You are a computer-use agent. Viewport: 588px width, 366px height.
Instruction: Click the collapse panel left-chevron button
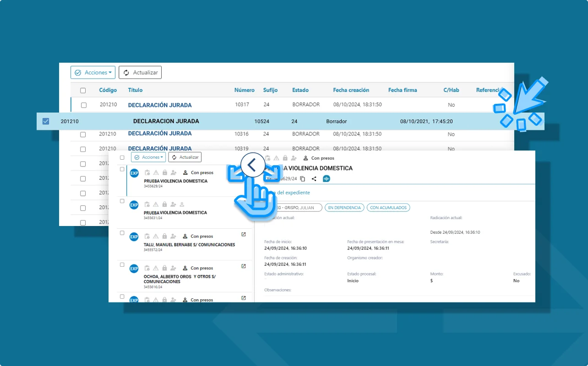click(x=252, y=165)
